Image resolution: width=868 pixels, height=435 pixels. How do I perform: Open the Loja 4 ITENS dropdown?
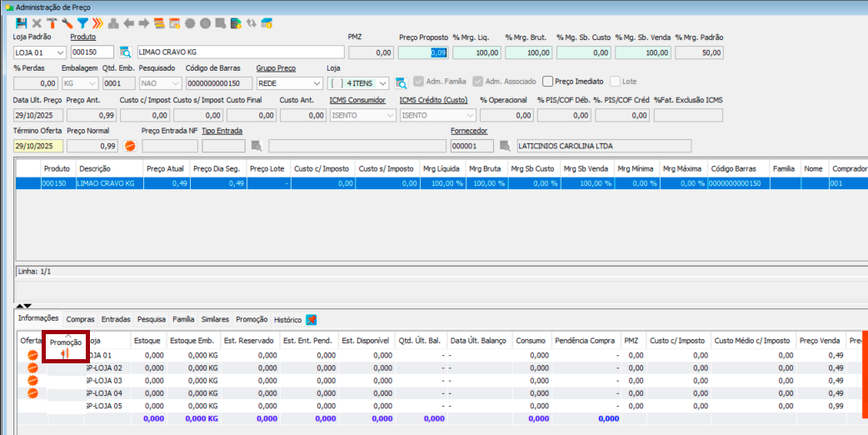(x=382, y=83)
